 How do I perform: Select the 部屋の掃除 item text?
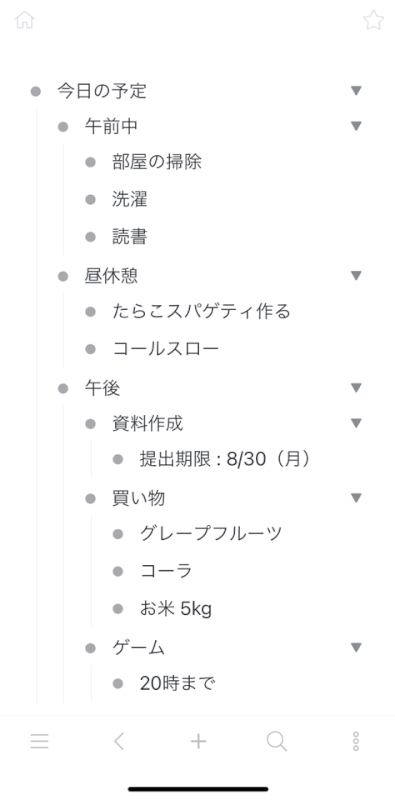(157, 162)
